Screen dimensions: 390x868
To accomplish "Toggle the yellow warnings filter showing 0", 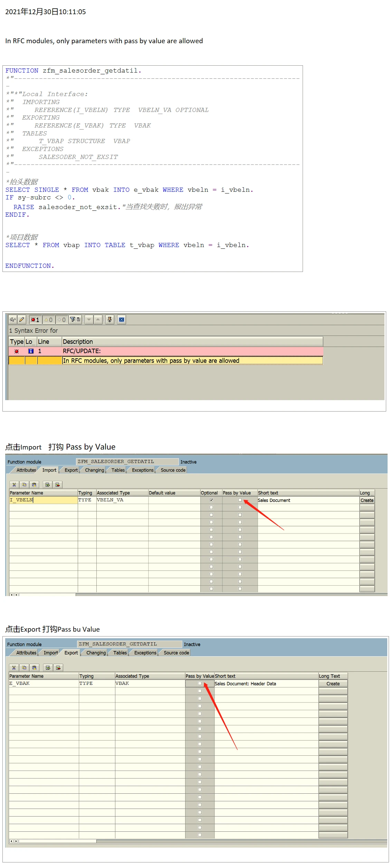I will tap(49, 320).
